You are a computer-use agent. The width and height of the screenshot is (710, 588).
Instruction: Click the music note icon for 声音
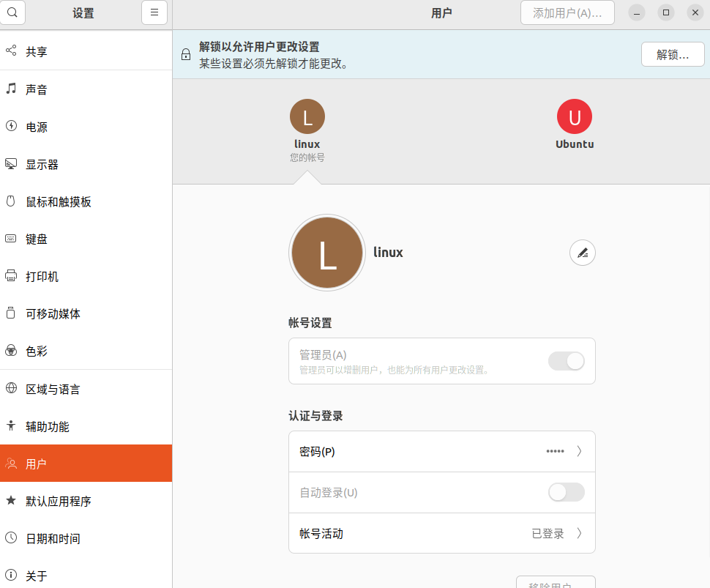click(x=11, y=89)
